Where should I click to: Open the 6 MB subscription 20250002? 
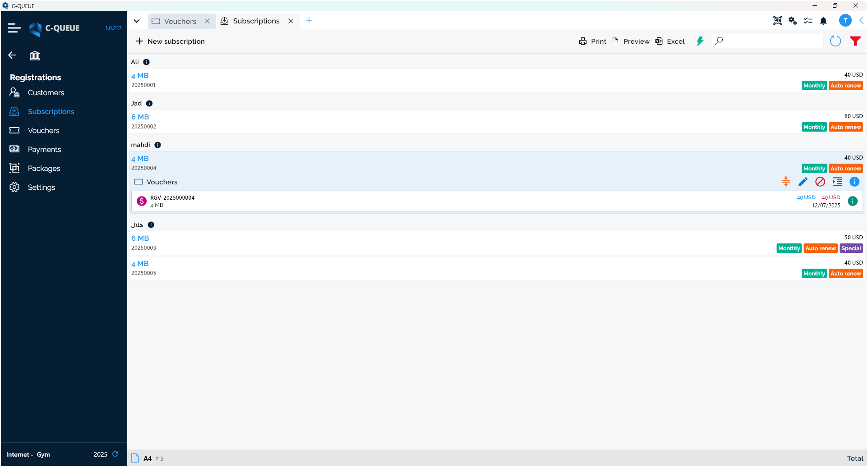point(140,117)
